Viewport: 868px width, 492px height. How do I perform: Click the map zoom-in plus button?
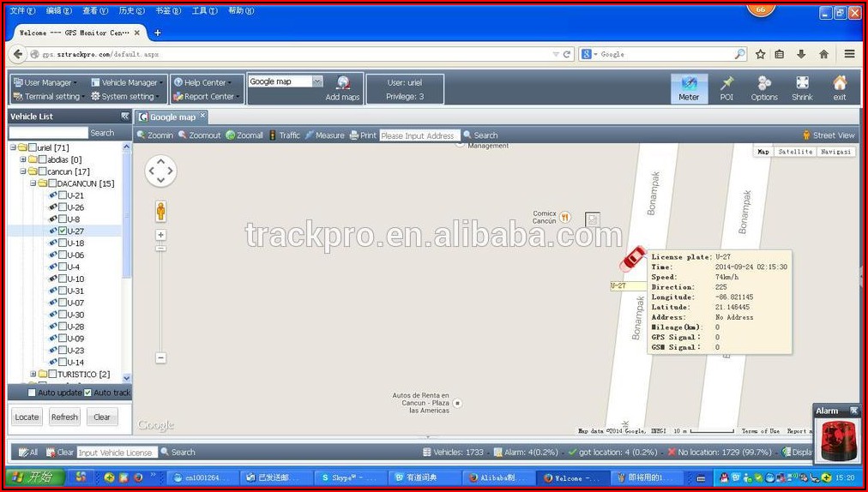tap(160, 235)
